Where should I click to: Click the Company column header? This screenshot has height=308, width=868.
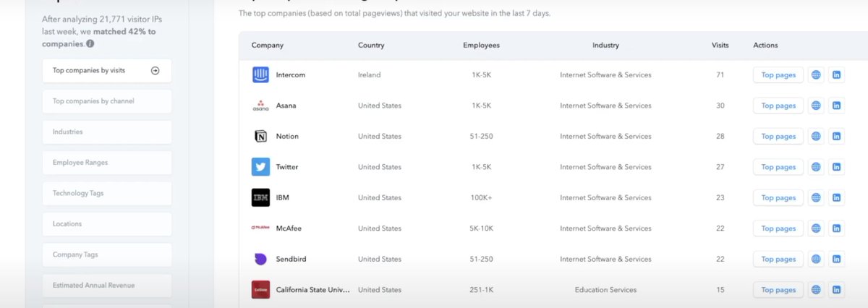click(268, 45)
